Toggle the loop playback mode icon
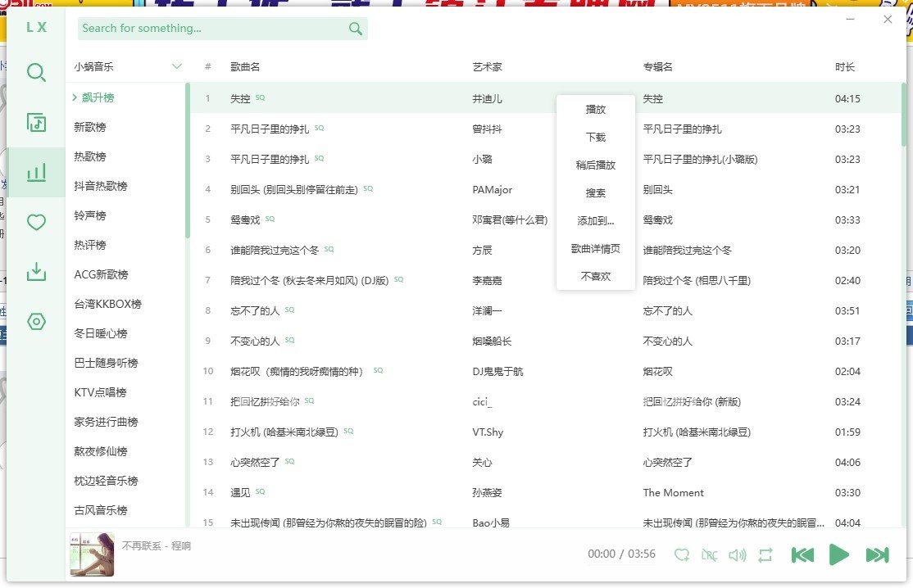This screenshot has height=588, width=913. click(765, 555)
